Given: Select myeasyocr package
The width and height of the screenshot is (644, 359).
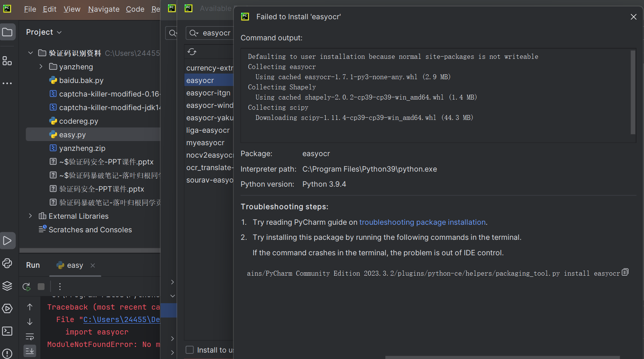Looking at the screenshot, I should [209, 143].
